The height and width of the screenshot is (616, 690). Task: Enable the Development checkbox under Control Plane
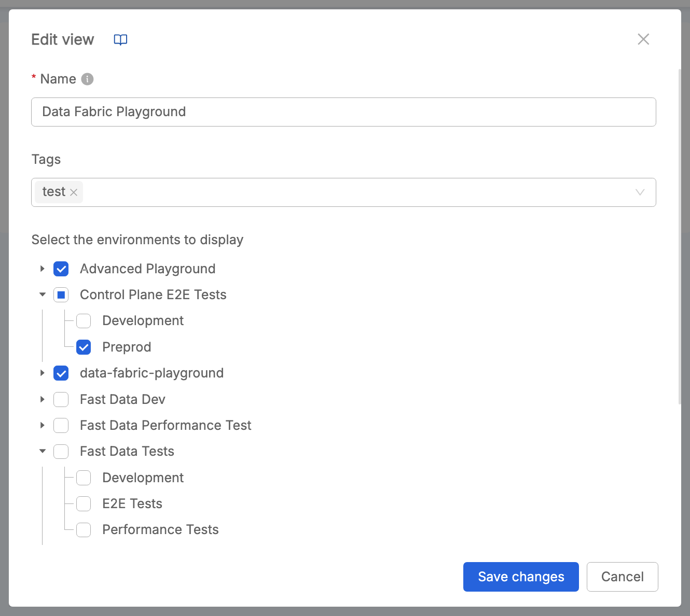tap(84, 320)
